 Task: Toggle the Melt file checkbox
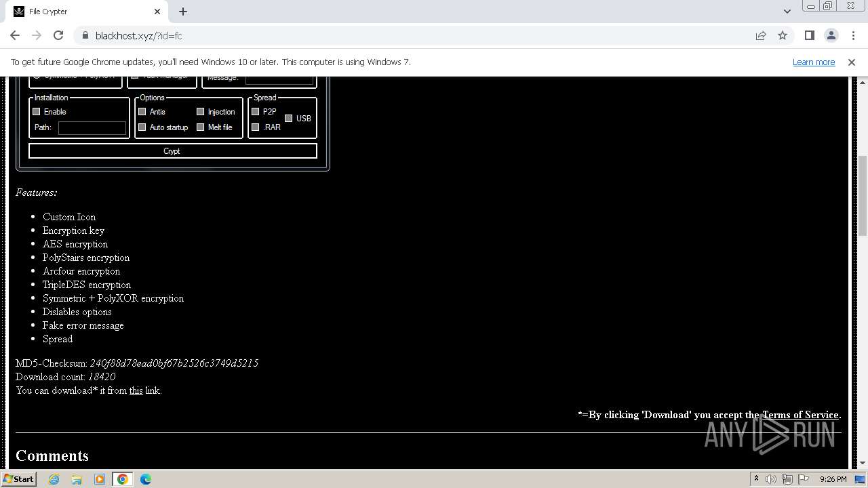click(200, 127)
